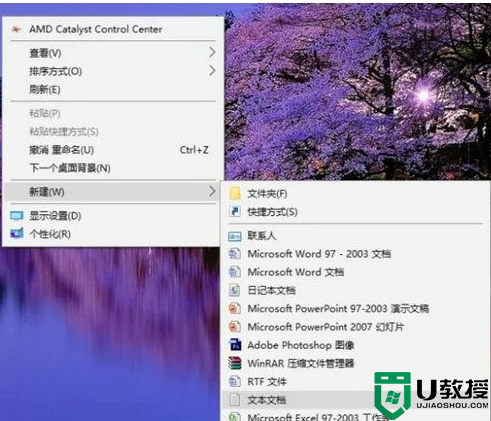Viewport: 491px width, 421px height.
Task: Click the Microsoft Word 文档 icon
Action: pos(235,272)
